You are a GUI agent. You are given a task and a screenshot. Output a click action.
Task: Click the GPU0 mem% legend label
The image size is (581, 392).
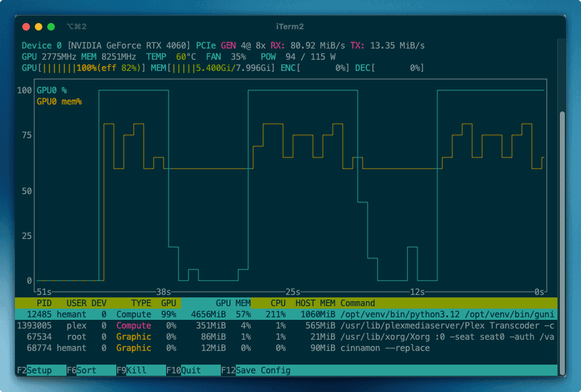click(x=59, y=101)
